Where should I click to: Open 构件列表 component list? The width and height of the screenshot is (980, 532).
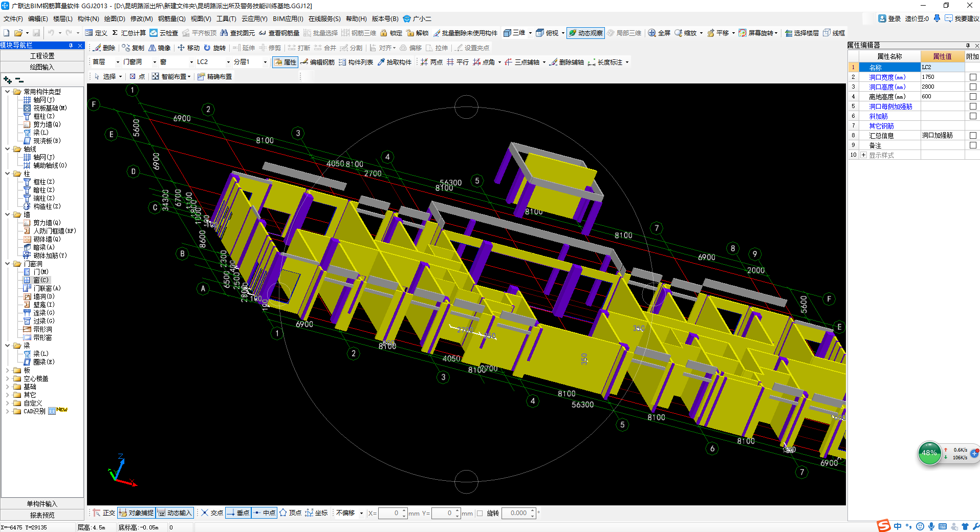coord(356,62)
